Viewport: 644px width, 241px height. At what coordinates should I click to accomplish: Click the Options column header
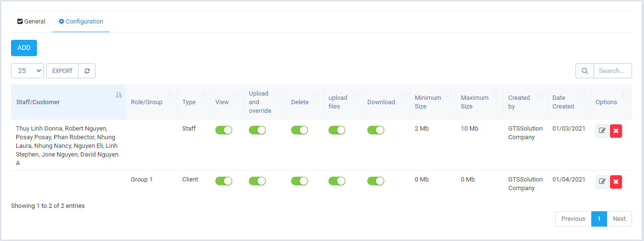(x=611, y=102)
